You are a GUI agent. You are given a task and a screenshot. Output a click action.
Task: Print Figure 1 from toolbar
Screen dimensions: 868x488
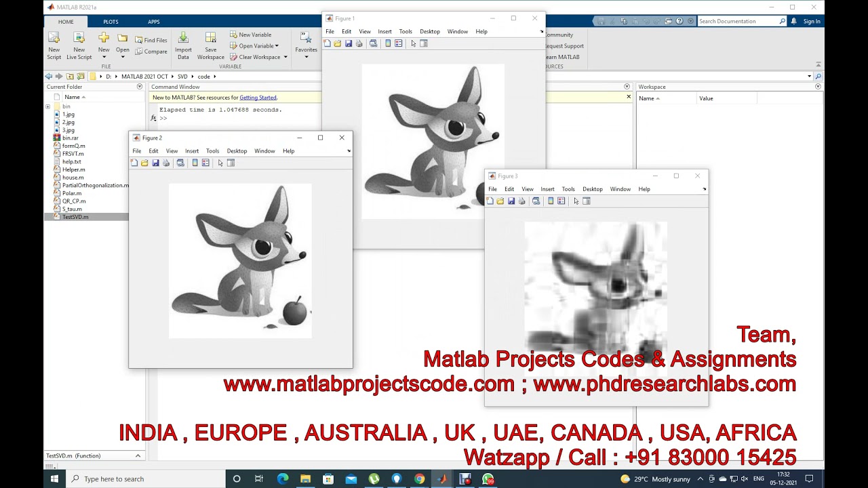click(x=359, y=43)
